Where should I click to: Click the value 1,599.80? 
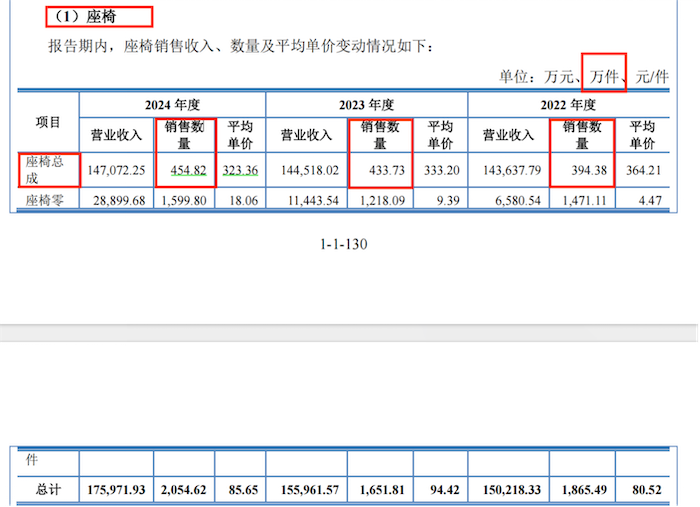click(184, 201)
